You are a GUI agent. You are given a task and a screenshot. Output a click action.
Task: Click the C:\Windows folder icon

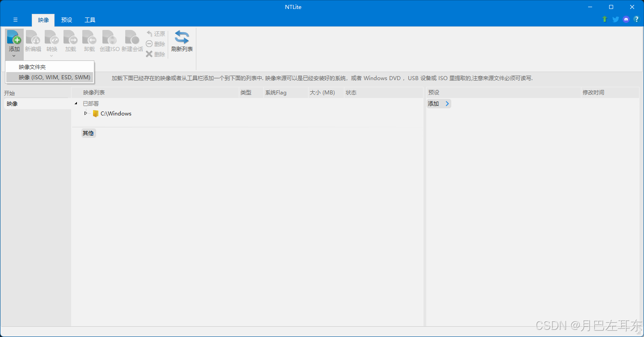[x=95, y=113]
